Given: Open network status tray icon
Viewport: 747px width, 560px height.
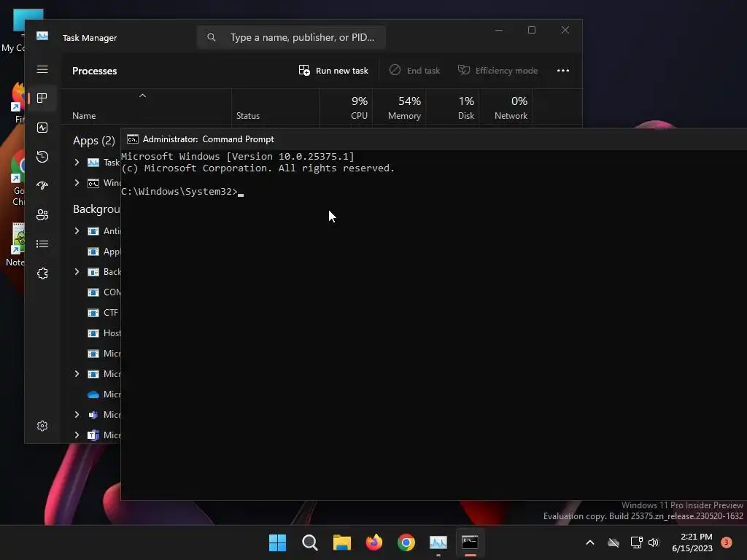Looking at the screenshot, I should pos(636,542).
